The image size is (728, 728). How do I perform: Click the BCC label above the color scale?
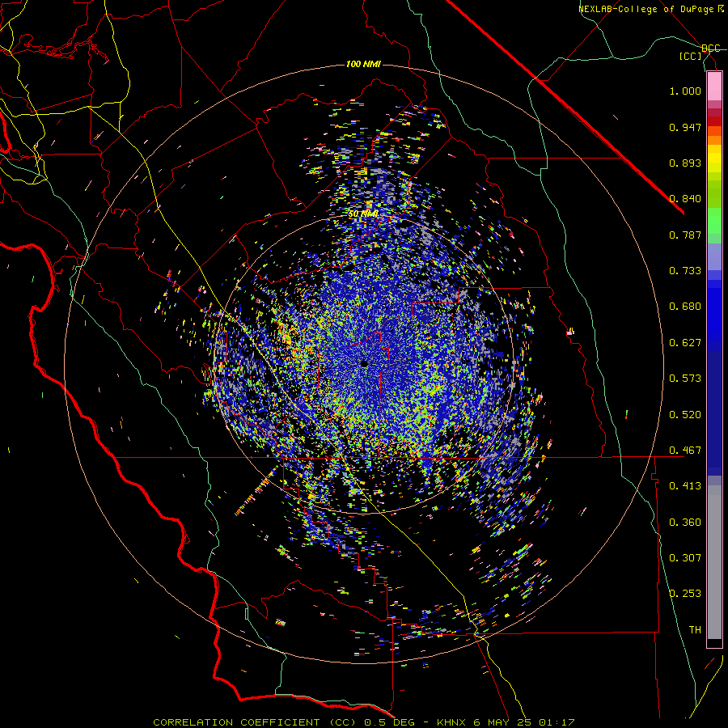coord(710,49)
